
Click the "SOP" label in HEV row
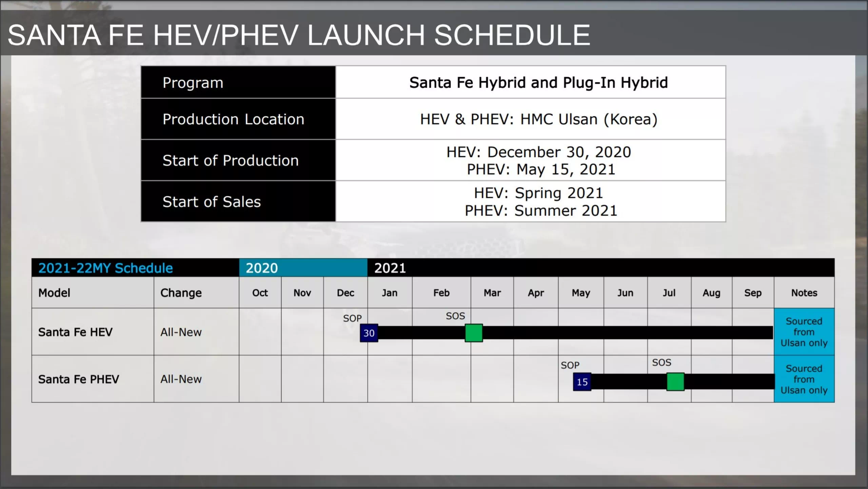(352, 318)
